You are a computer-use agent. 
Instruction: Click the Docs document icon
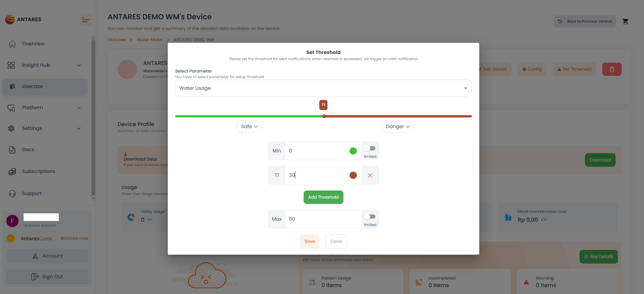12,150
